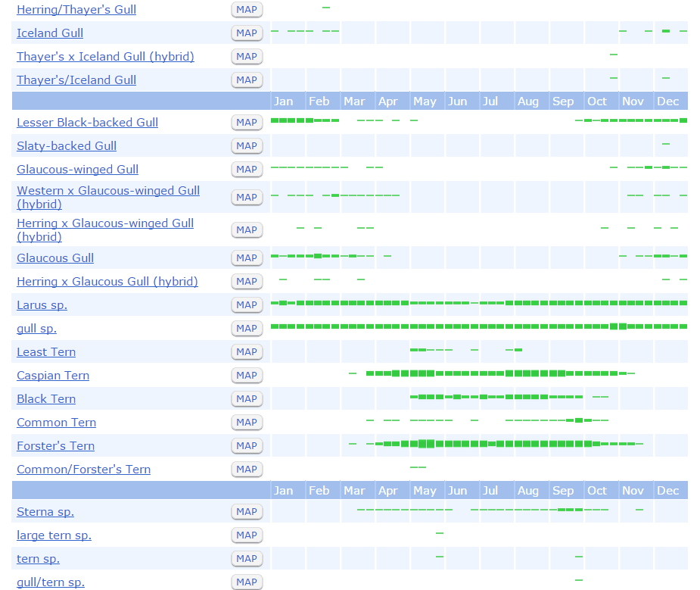This screenshot has width=700, height=590.
Task: Show map for Lesser Black-backed Gull
Action: (x=247, y=123)
